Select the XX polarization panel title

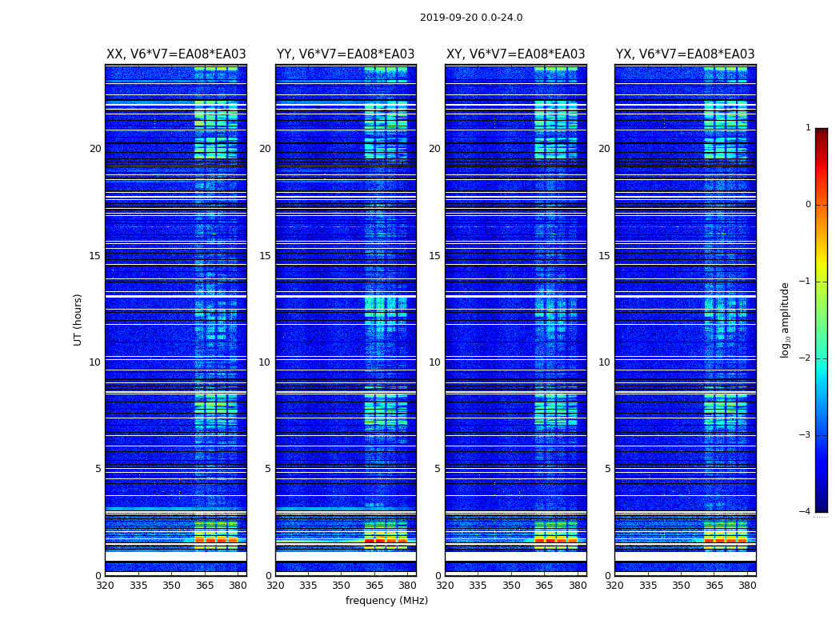tap(176, 54)
